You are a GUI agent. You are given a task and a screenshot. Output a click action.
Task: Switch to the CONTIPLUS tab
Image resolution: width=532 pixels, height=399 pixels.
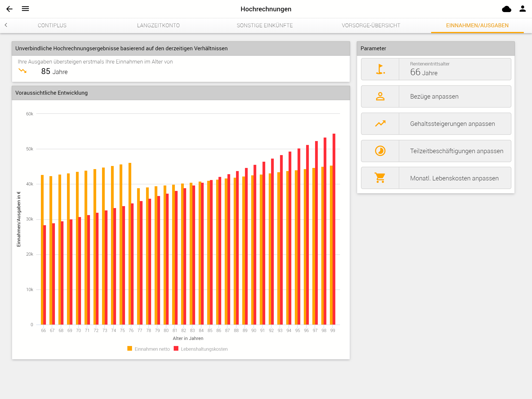click(52, 25)
